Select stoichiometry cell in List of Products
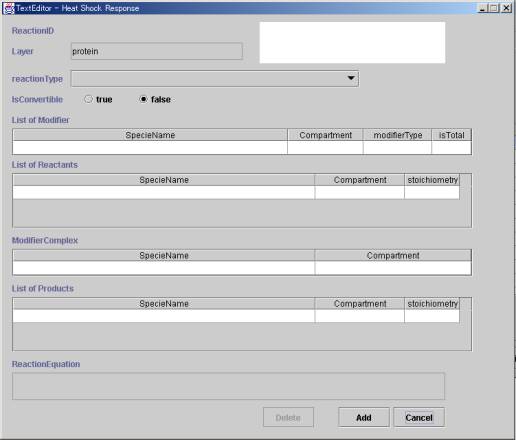Image resolution: width=516 pixels, height=440 pixels. tap(432, 316)
